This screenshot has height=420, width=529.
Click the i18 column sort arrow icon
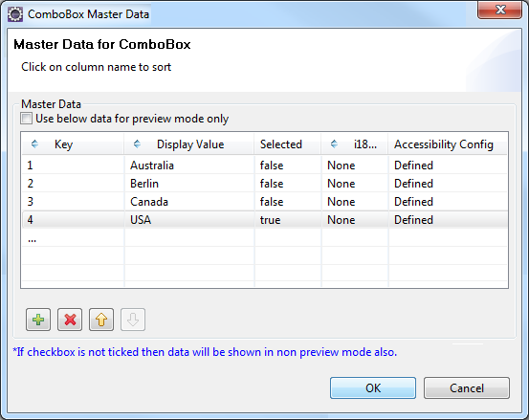pos(334,144)
